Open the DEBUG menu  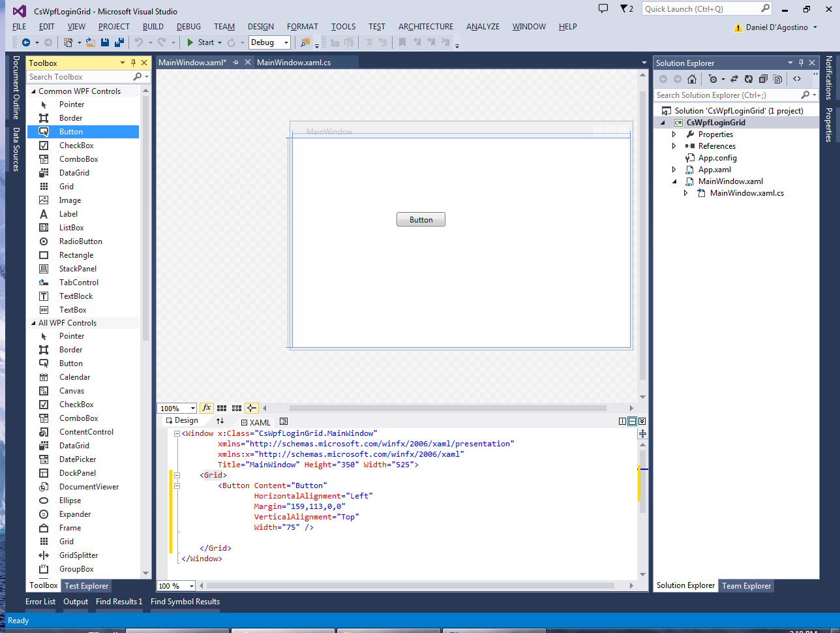click(188, 27)
